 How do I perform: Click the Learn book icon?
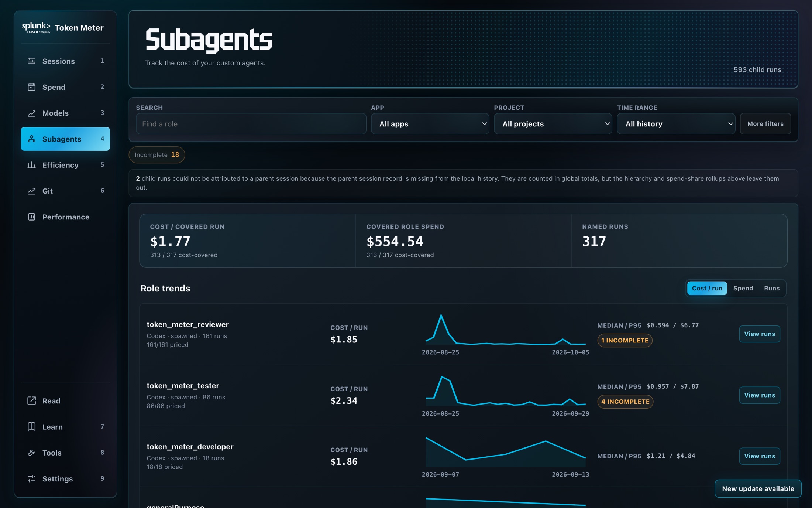[32, 427]
